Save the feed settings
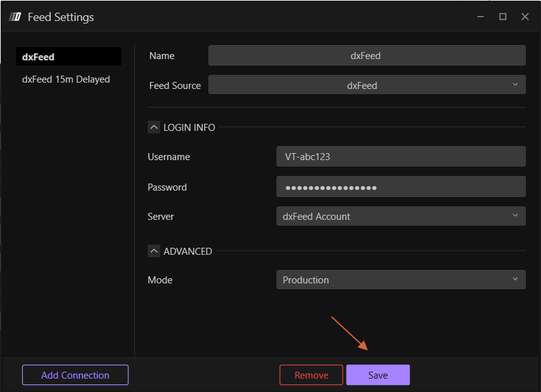Image resolution: width=541 pixels, height=392 pixels. [x=378, y=375]
